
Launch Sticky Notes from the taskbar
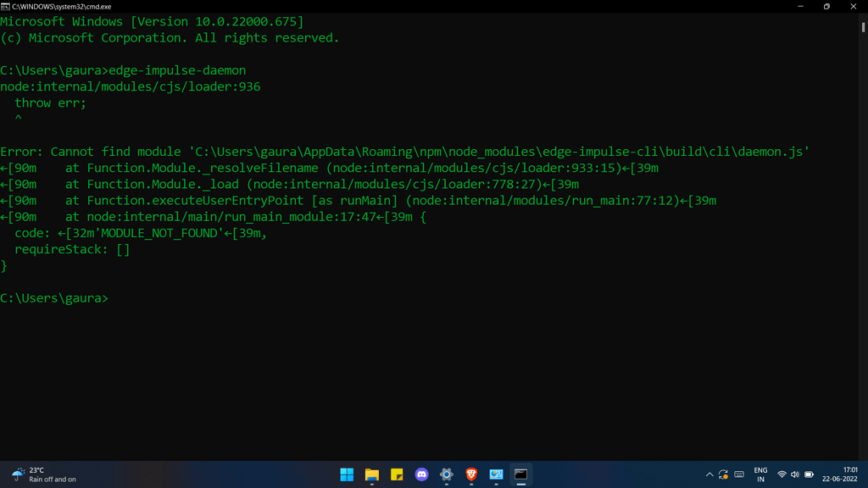tap(397, 474)
